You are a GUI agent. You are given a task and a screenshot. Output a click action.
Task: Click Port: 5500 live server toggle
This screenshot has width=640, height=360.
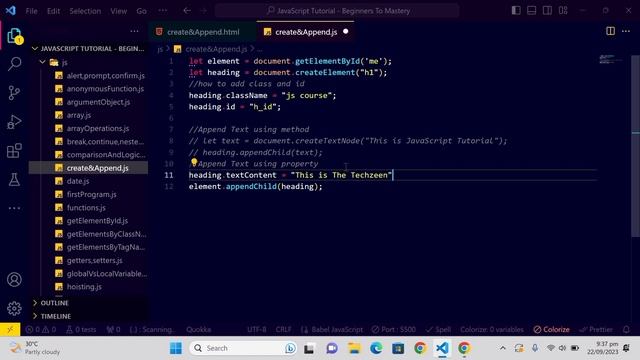point(393,329)
